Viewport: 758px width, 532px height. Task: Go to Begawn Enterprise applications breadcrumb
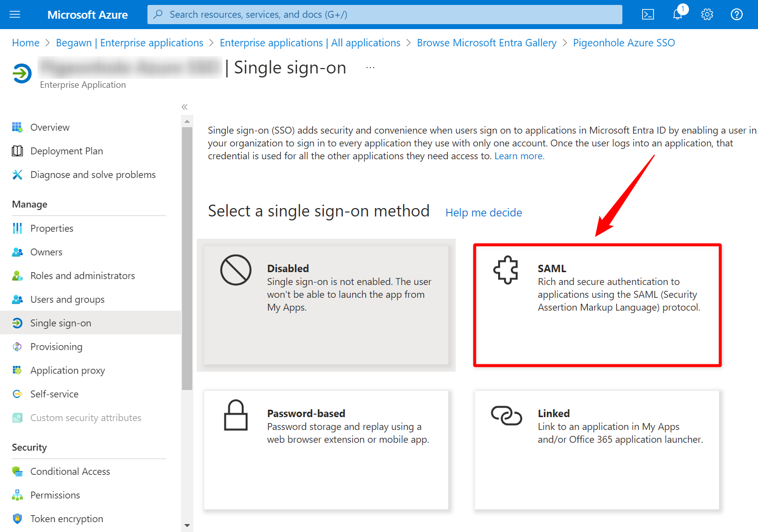[x=130, y=43]
